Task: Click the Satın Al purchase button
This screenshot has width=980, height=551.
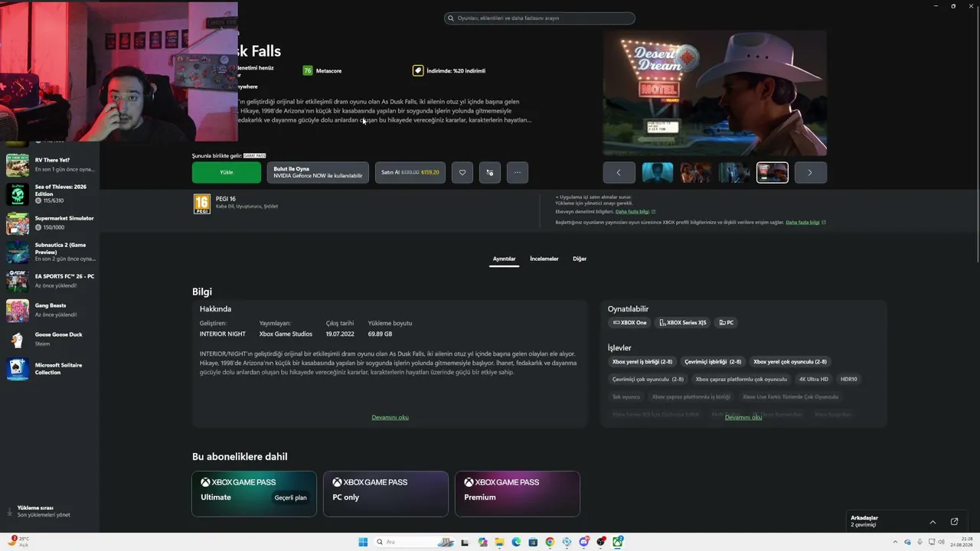Action: coord(410,172)
